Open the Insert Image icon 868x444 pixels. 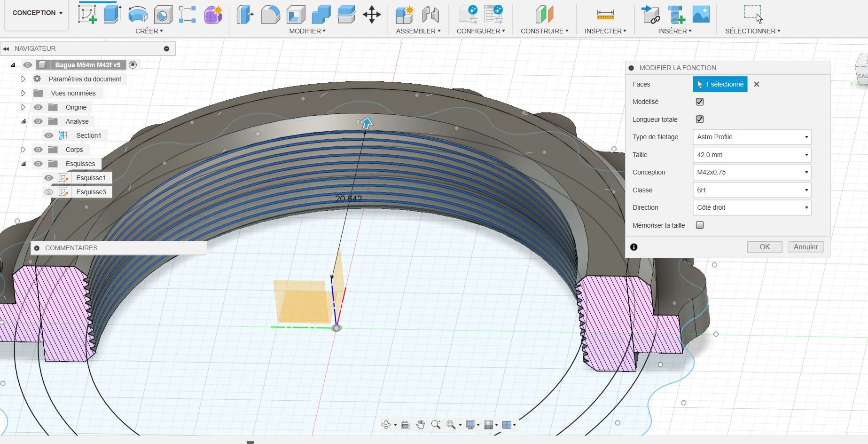[701, 15]
